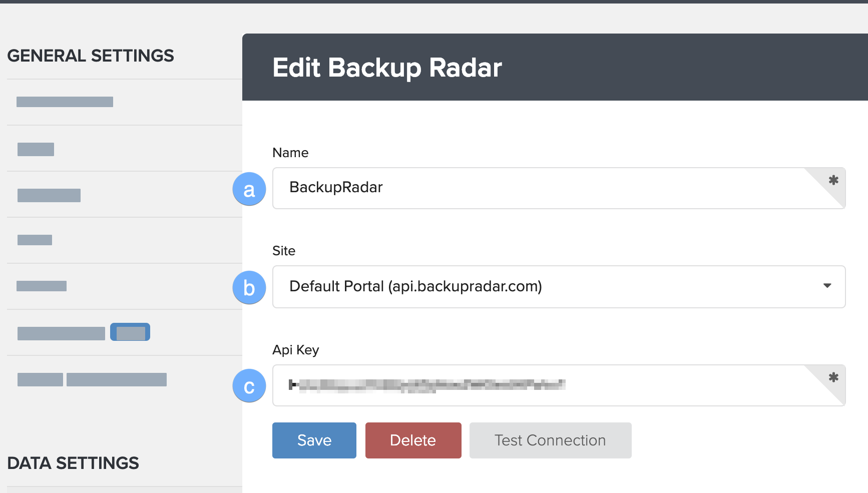Click the blue badge next to the highlighted sidebar entry

(x=130, y=332)
